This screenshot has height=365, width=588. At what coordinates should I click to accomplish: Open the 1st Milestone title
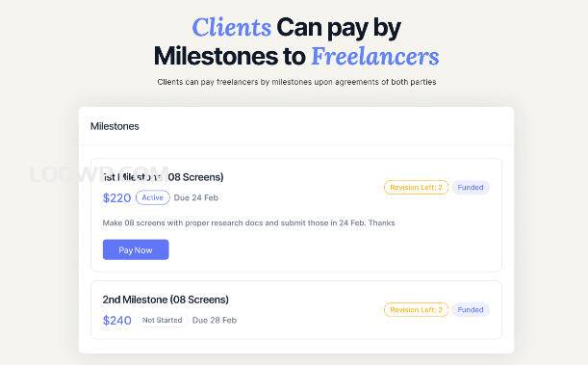click(x=164, y=177)
